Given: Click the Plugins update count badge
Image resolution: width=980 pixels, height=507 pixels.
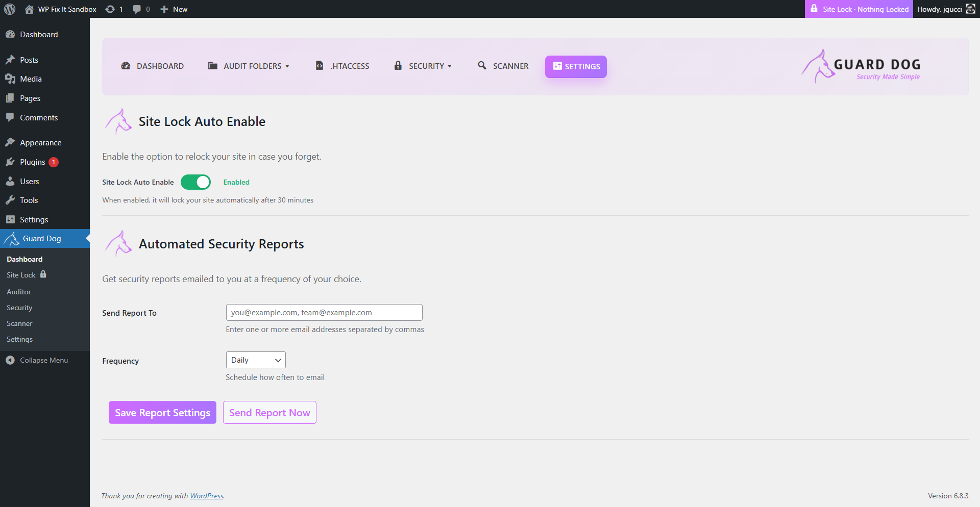Looking at the screenshot, I should coord(54,162).
